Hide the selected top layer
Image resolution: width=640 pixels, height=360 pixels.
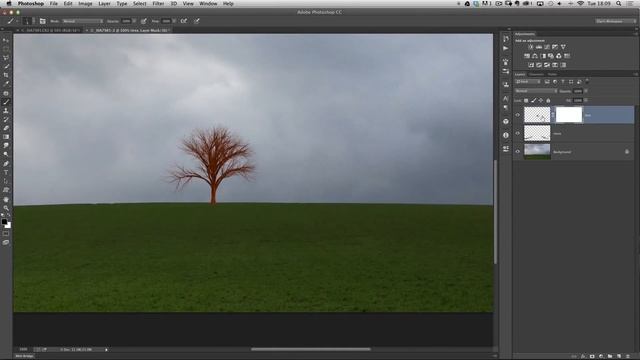pyautogui.click(x=518, y=115)
